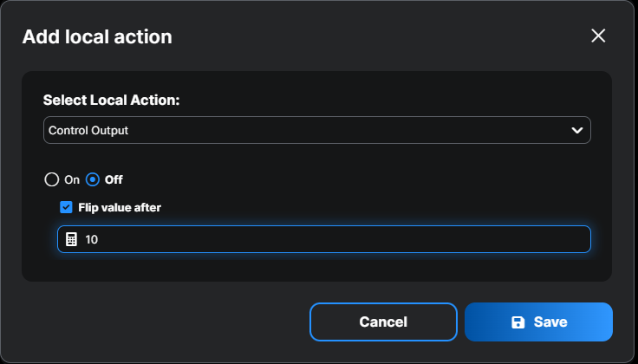Screen dimensions: 638x364
Task: Uncheck the Flip value after checkbox
Action: coord(66,207)
